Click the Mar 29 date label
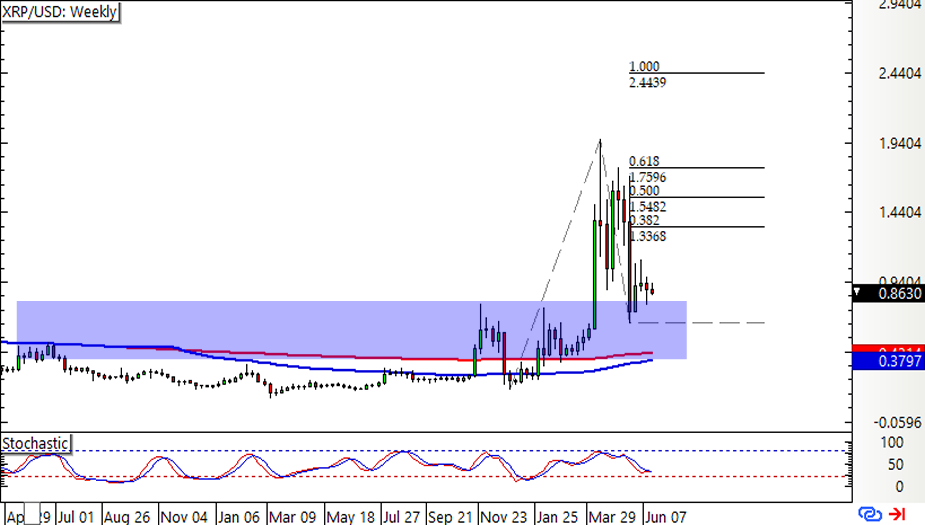 click(x=612, y=517)
